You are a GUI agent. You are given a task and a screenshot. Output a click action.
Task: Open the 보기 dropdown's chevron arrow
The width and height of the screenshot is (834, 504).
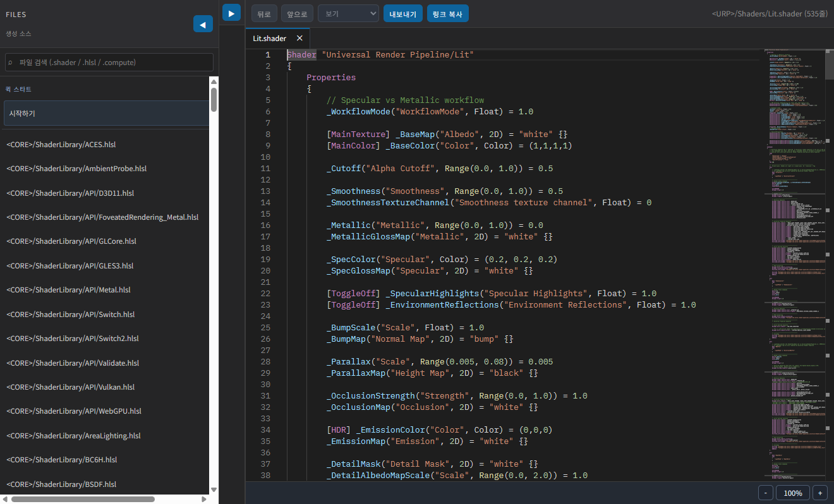pos(372,13)
